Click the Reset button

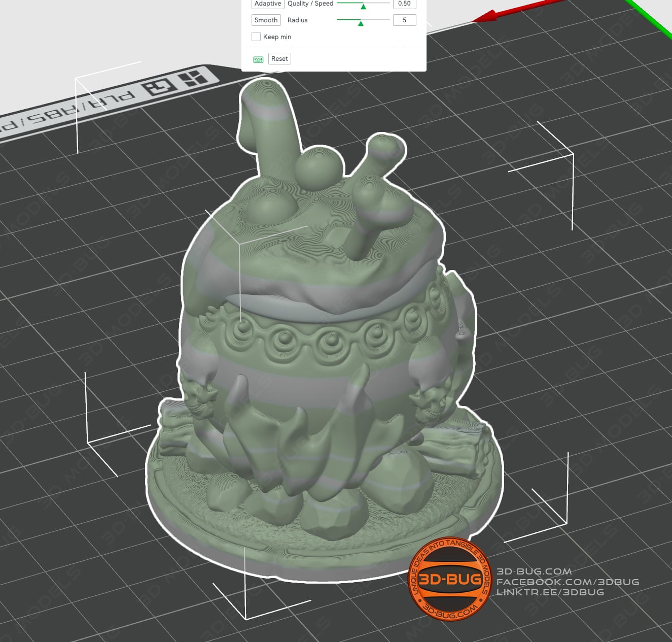coord(279,59)
